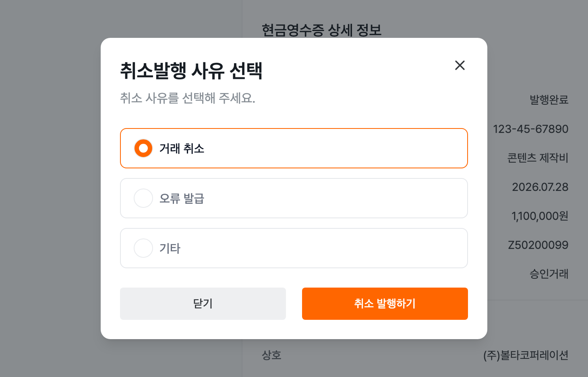Screen dimensions: 588x377
Task: Click the 취소 사유를 선택해 주세요. subtitle
Action: click(x=188, y=98)
